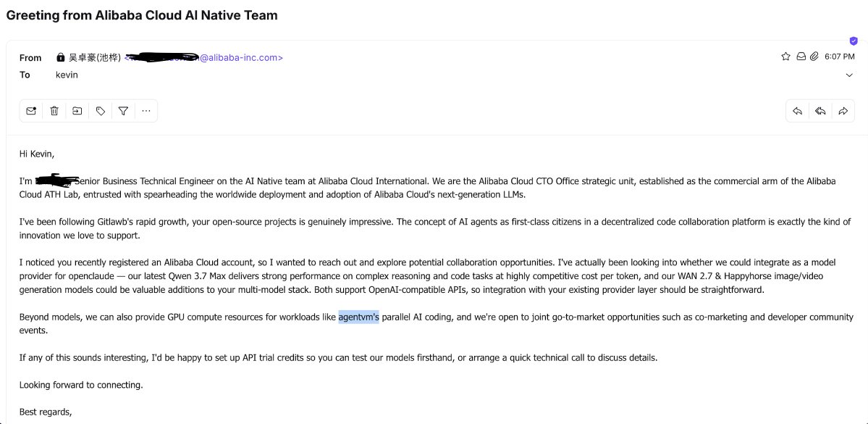Click the purple shield verification badge
The width and height of the screenshot is (868, 424).
tap(854, 41)
